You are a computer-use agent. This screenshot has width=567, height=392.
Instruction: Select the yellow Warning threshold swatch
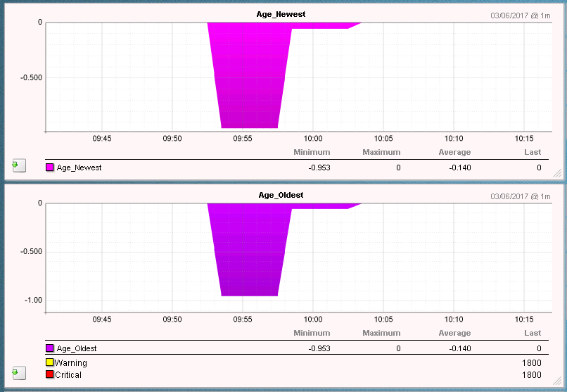tap(50, 363)
